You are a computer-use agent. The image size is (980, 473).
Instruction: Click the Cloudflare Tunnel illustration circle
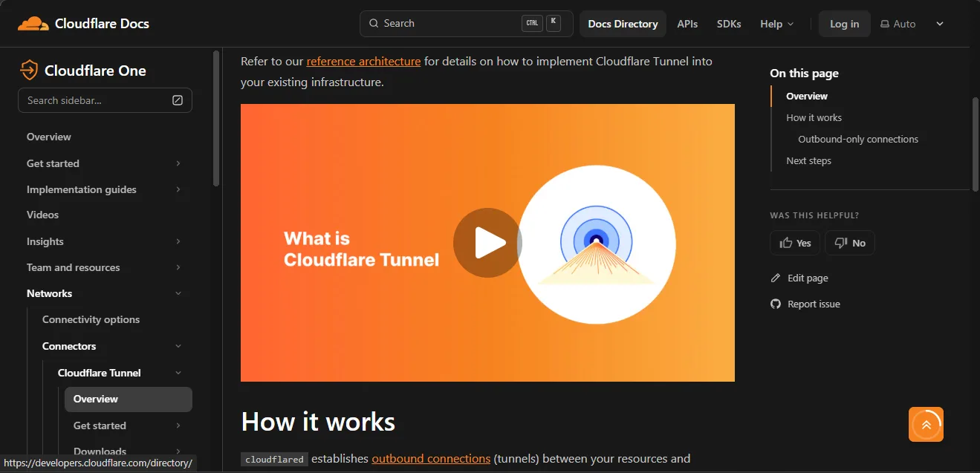596,244
